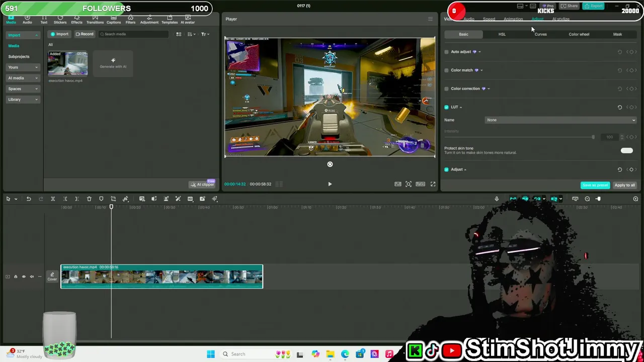Image resolution: width=644 pixels, height=362 pixels.
Task: Open the Captions panel
Action: click(x=114, y=20)
